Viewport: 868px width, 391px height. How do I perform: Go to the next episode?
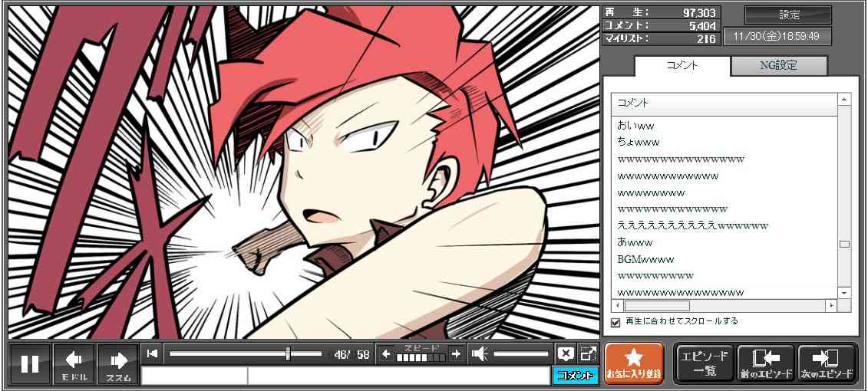827,363
